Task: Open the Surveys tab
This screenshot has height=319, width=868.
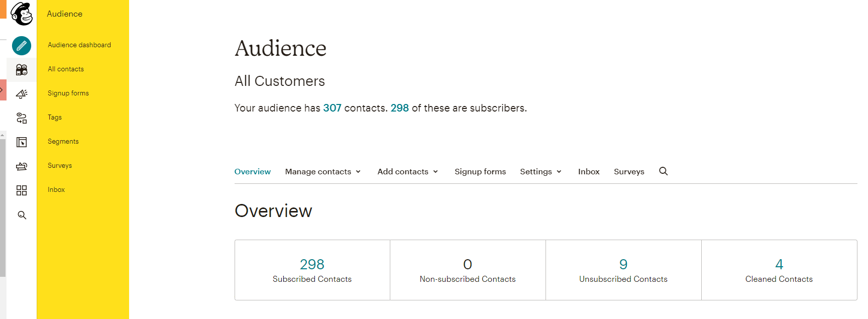Action: tap(629, 172)
